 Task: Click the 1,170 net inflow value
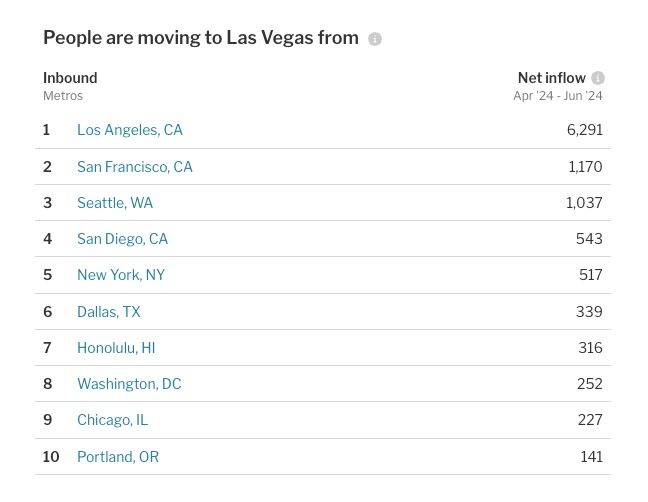pos(585,167)
